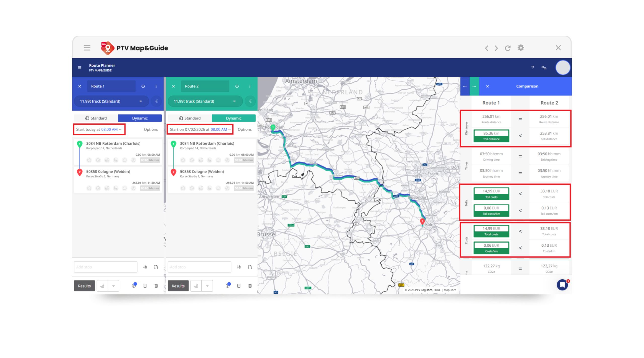Screen dimensions: 644x358
Task: Reload the page with the refresh icon
Action: [508, 48]
